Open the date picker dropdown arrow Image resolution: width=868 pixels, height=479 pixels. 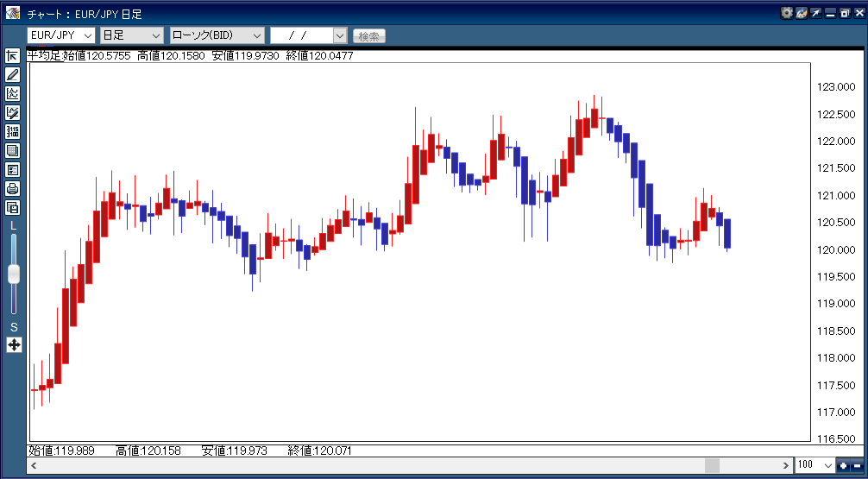tap(340, 35)
